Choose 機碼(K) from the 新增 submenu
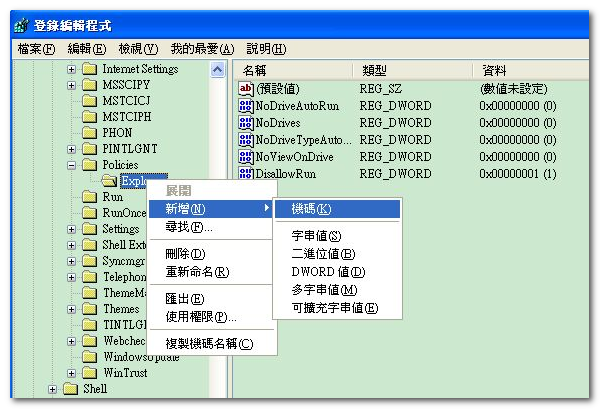 click(x=311, y=209)
